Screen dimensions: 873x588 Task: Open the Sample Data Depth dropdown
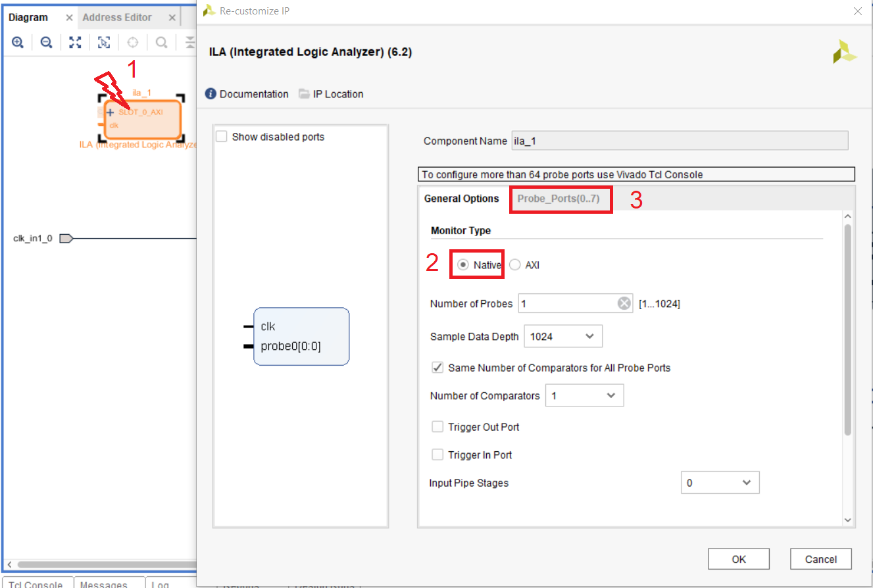[x=563, y=336]
